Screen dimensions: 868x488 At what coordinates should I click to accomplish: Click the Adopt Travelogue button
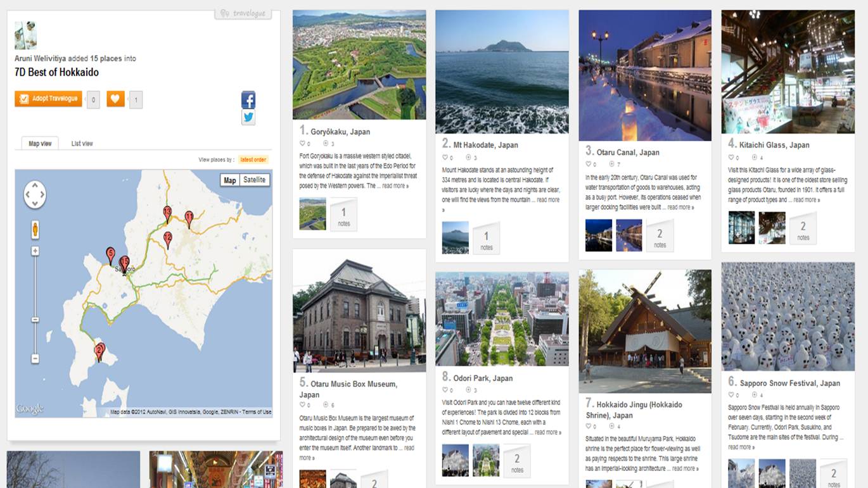(x=49, y=99)
